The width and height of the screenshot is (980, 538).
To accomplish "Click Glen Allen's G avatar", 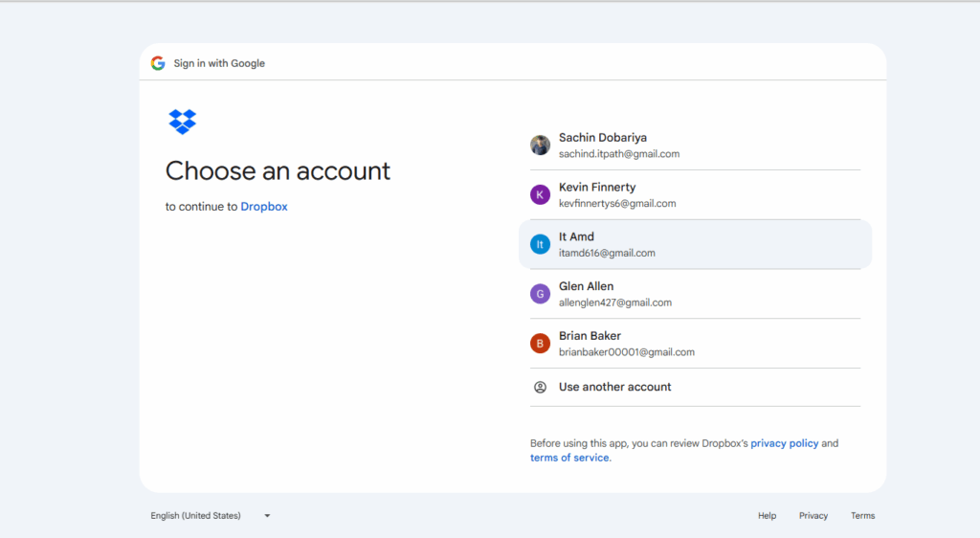I will click(x=540, y=294).
